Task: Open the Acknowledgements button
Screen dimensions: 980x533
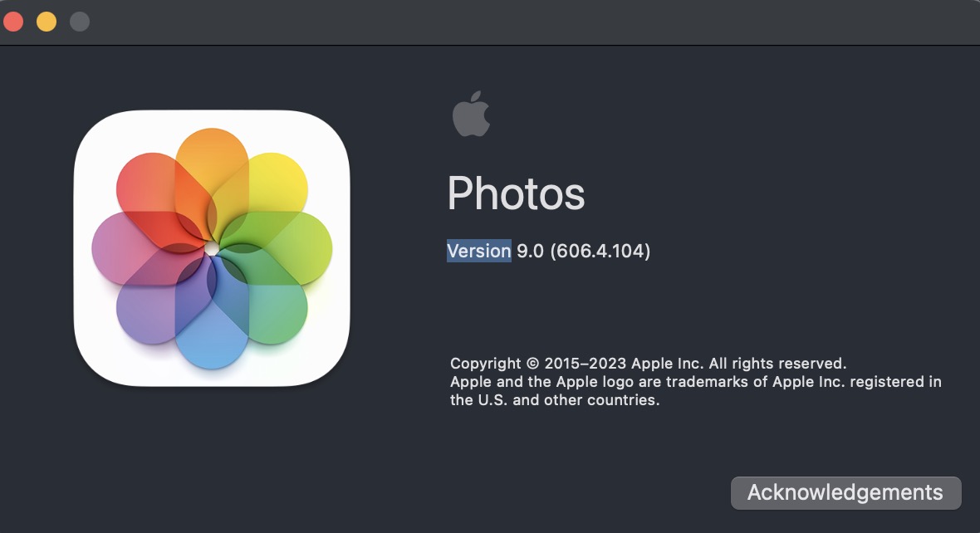Action: pyautogui.click(x=845, y=493)
